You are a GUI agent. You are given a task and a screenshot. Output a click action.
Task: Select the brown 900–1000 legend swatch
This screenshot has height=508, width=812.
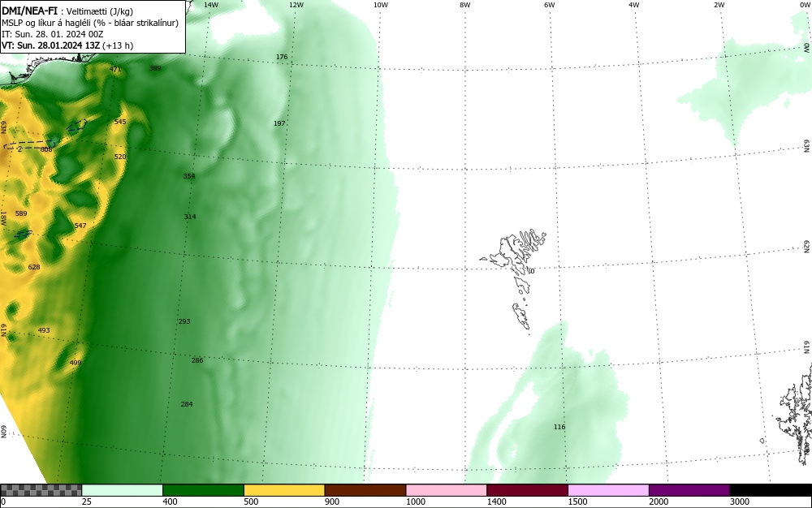(x=365, y=490)
